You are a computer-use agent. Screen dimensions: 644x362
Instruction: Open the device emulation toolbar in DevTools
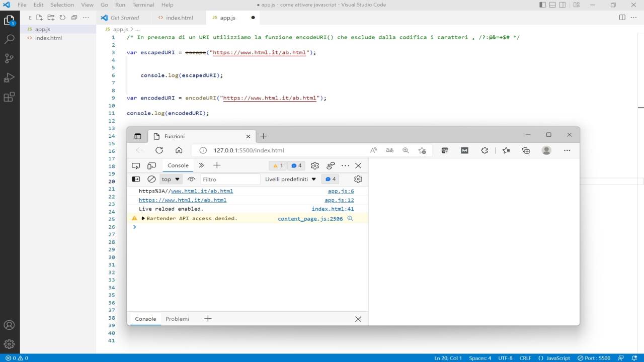coord(151,165)
